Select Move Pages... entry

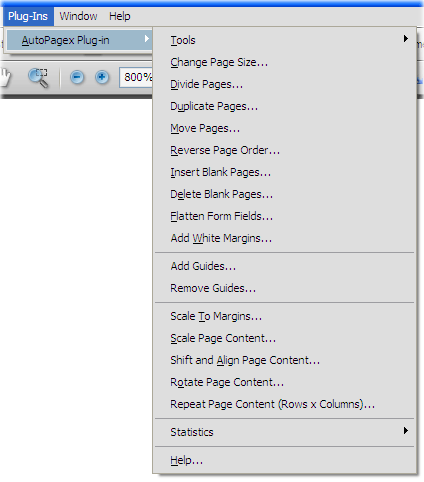click(x=285, y=128)
